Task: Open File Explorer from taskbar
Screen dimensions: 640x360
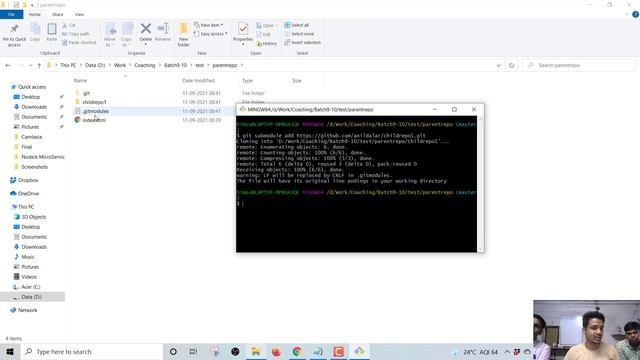Action: [x=256, y=351]
